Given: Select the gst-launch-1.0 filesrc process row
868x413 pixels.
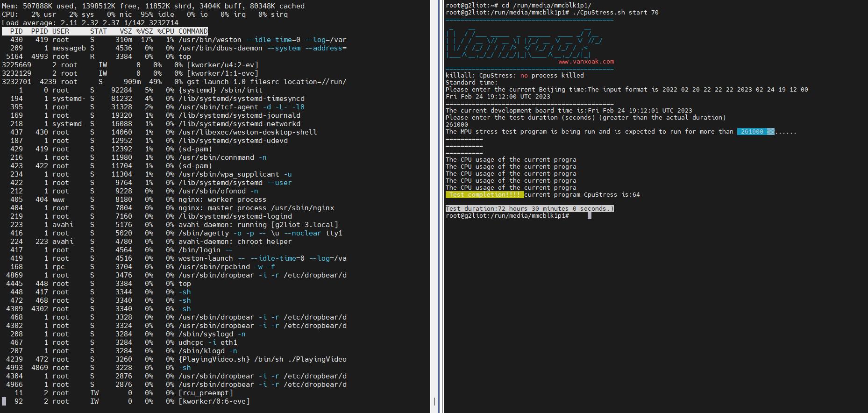Looking at the screenshot, I should pos(174,82).
